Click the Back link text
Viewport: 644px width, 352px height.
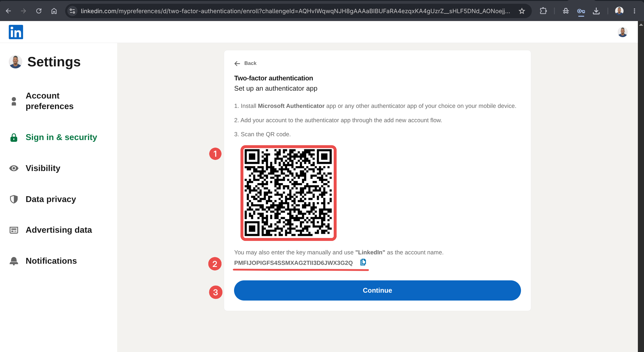[250, 63]
